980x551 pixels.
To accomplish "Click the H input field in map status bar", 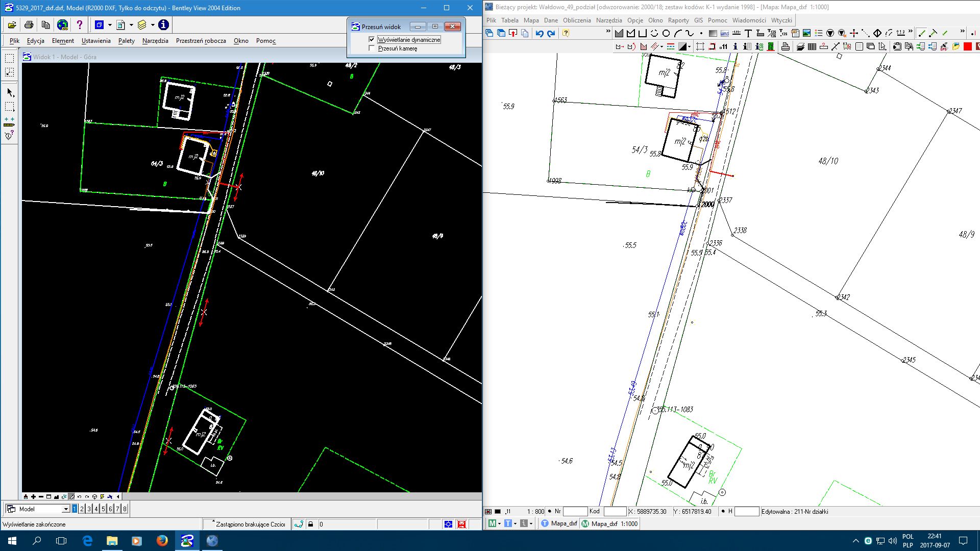I will click(x=746, y=511).
